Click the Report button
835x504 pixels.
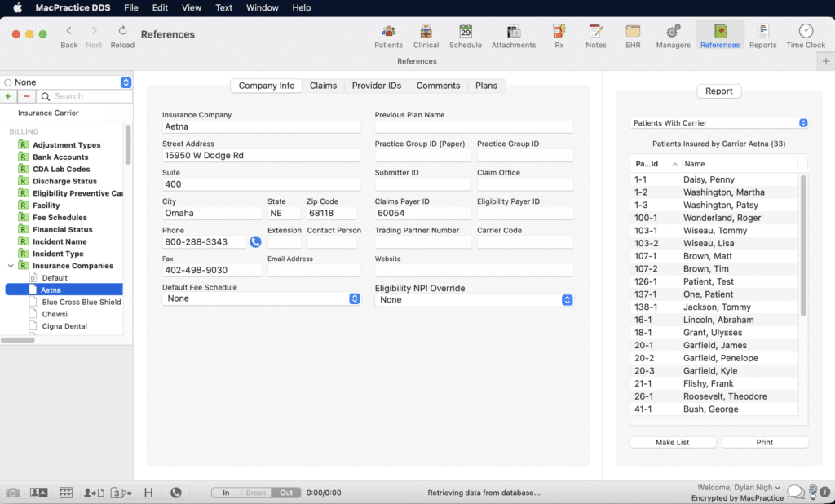(719, 91)
